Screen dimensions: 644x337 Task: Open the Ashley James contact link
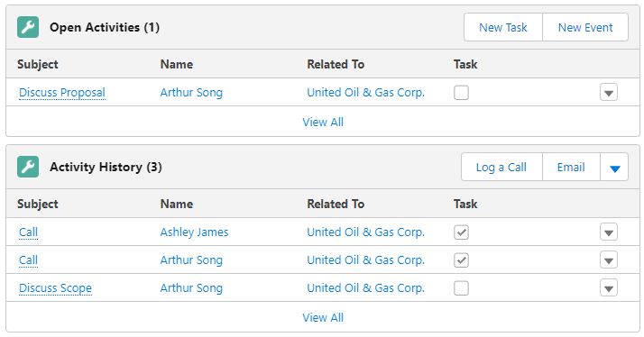(194, 232)
